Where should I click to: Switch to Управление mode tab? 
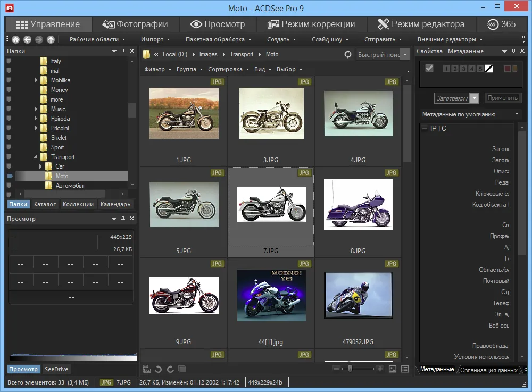(x=48, y=24)
